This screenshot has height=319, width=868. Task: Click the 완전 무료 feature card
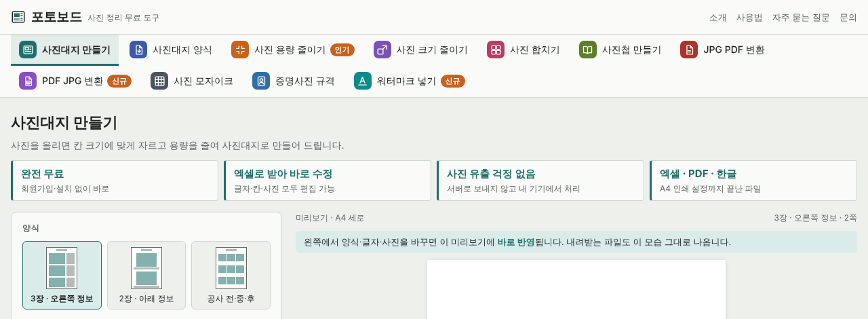[x=115, y=181]
